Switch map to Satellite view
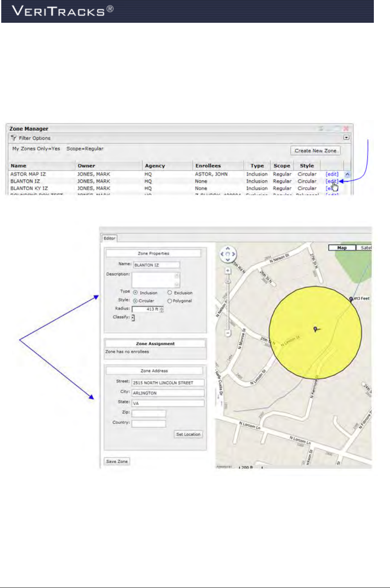 tap(364, 248)
